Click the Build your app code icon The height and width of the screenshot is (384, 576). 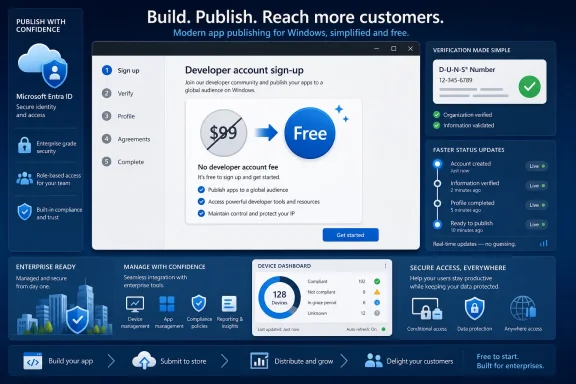click(x=32, y=361)
